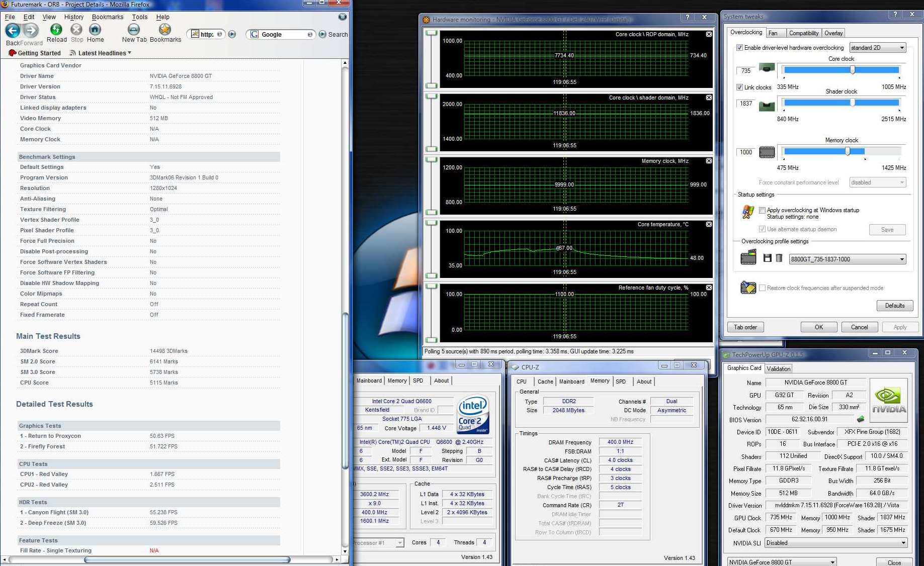Click the core clock value field 735
Screen dimensions: 924x566
(746, 71)
